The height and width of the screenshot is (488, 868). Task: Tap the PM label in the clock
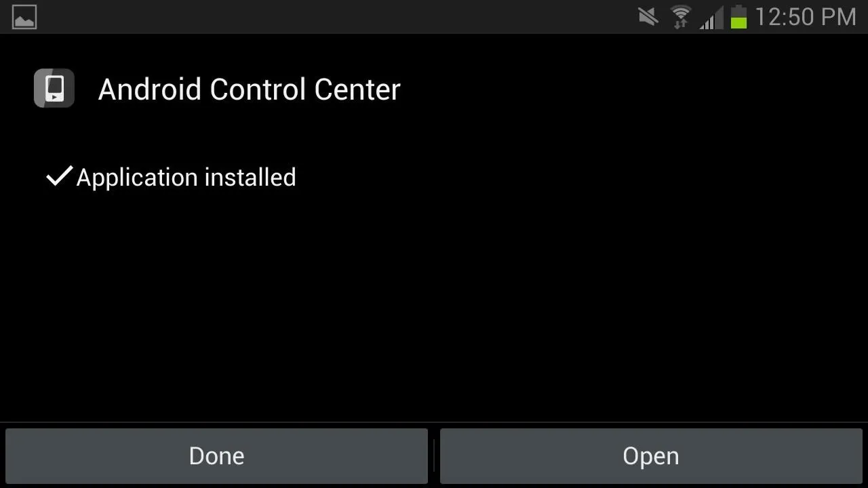838,17
